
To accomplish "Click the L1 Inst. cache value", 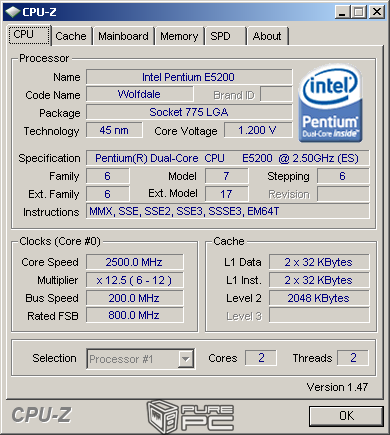I will point(319,280).
